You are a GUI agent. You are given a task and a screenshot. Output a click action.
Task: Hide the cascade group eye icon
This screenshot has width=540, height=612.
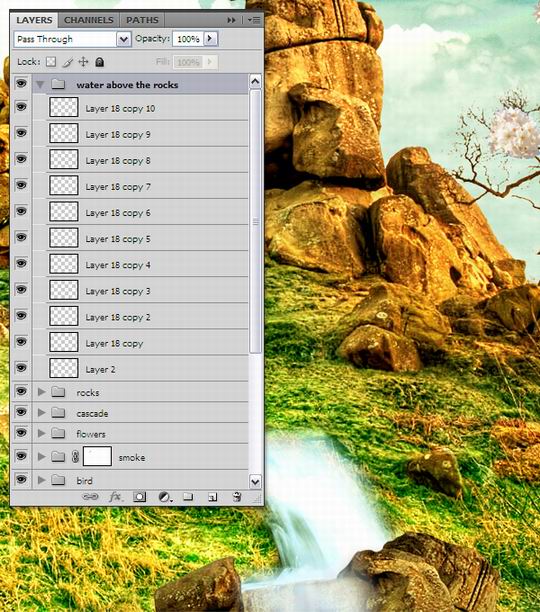(21, 412)
